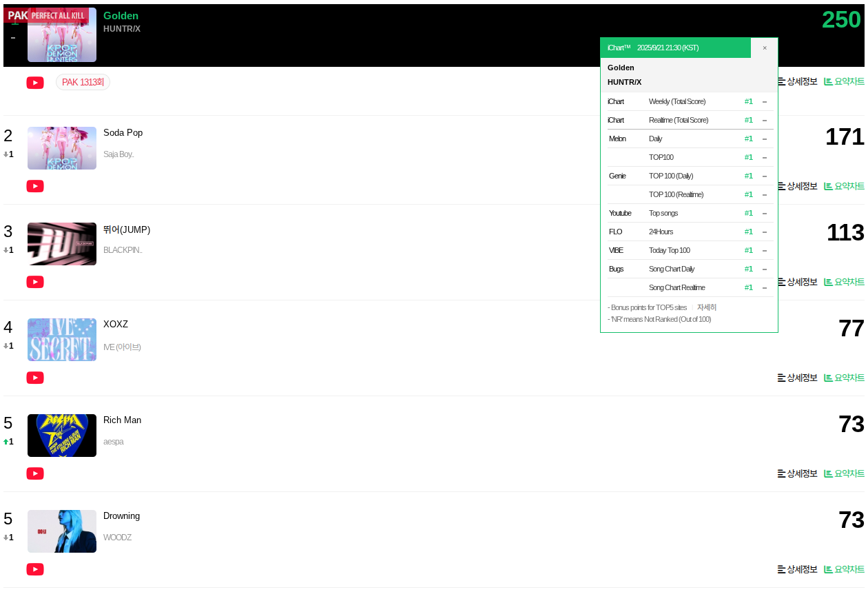868x603 pixels.
Task: Open 요약차트 for Rich Man
Action: [x=844, y=473]
